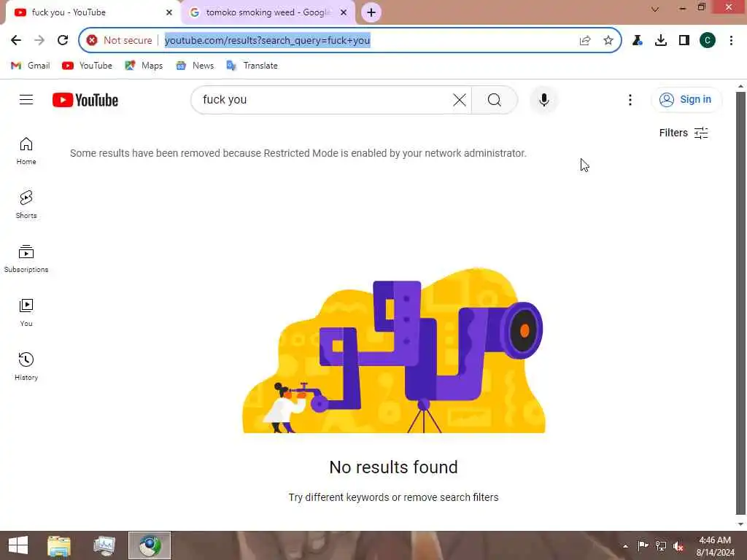Search with your voice microphone
The image size is (747, 560).
point(543,100)
